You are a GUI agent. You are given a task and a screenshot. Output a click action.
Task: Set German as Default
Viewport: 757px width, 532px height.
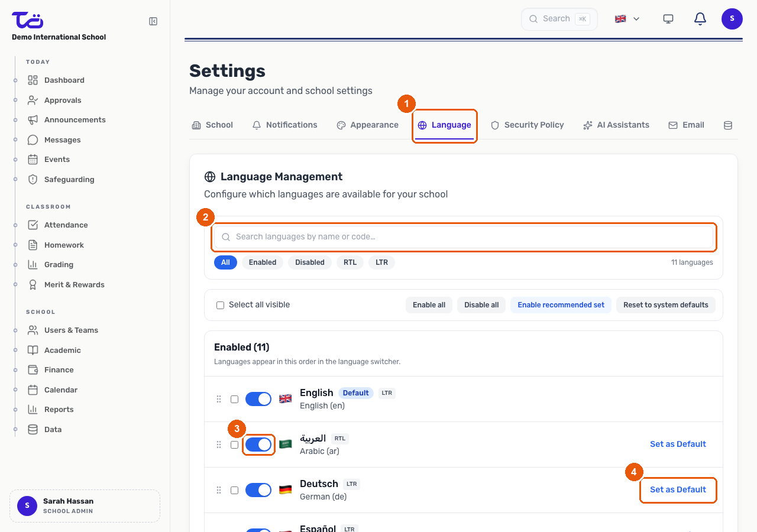(x=678, y=490)
